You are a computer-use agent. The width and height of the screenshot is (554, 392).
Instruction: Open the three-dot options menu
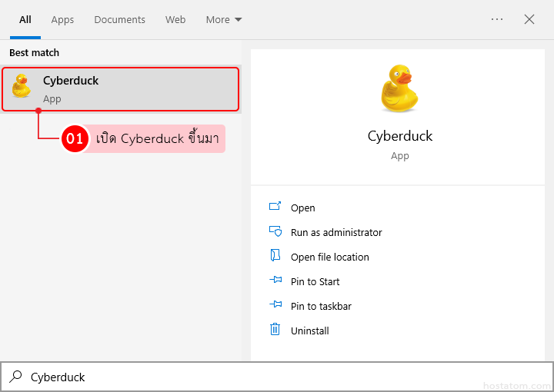(x=497, y=19)
